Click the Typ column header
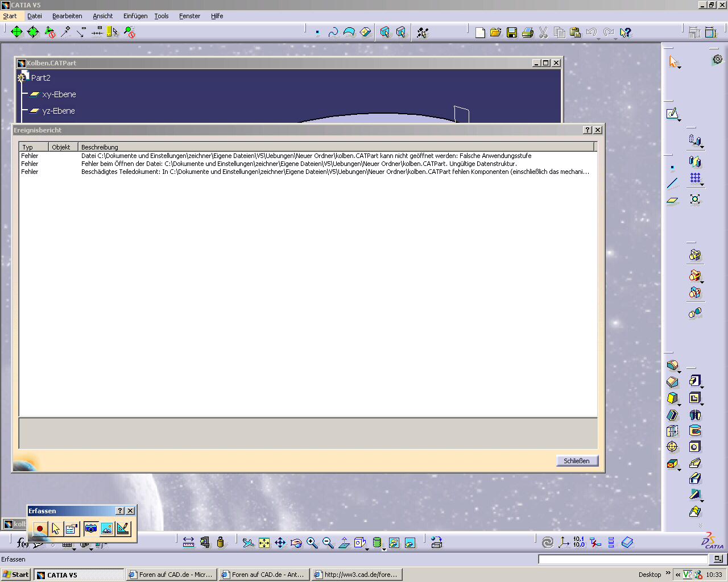Viewport: 728px width, 582px height. click(34, 147)
